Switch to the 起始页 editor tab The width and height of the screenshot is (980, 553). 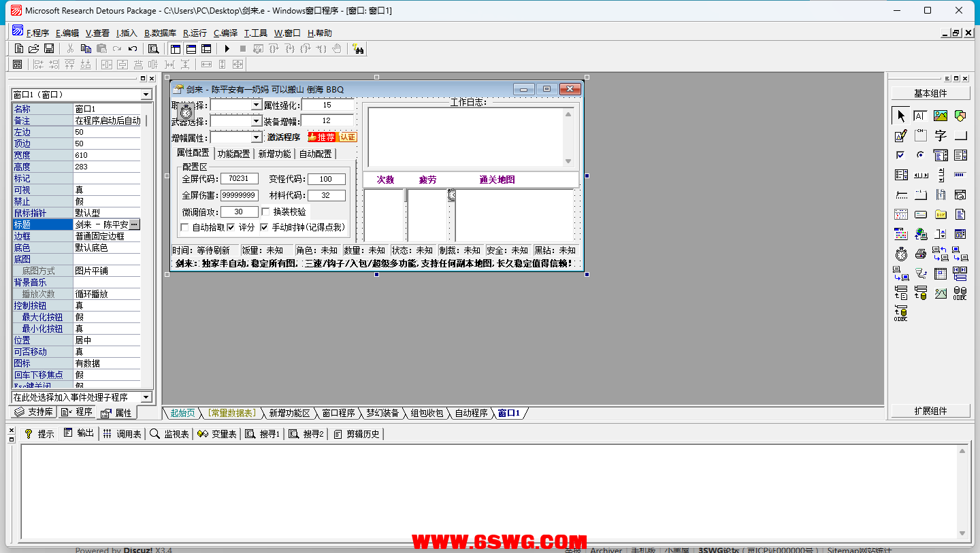pos(182,413)
